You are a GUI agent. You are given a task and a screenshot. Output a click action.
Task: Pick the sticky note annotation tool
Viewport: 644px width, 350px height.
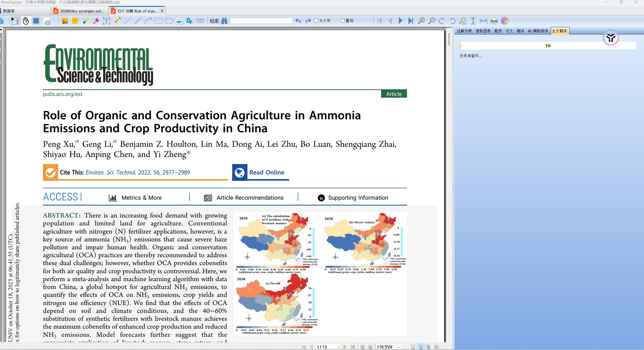pyautogui.click(x=75, y=21)
